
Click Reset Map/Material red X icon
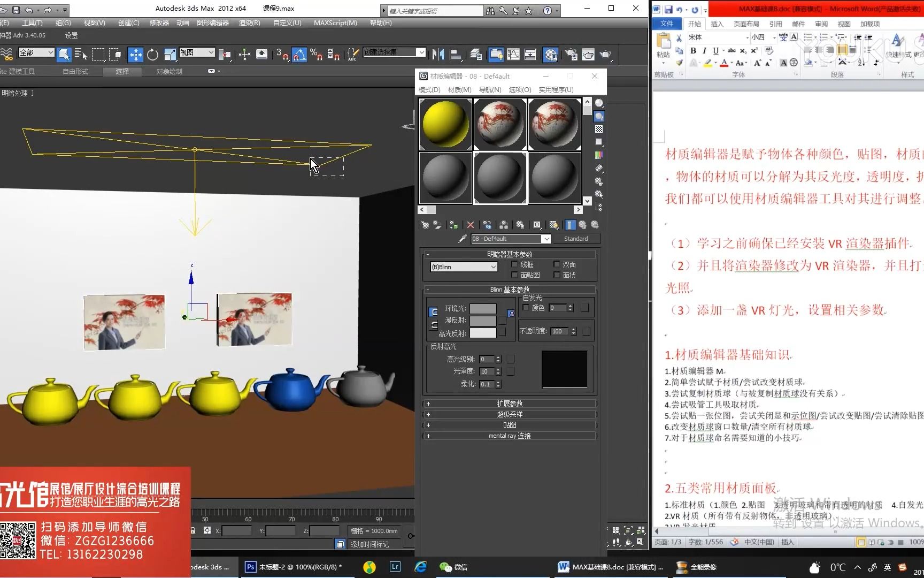(x=471, y=225)
